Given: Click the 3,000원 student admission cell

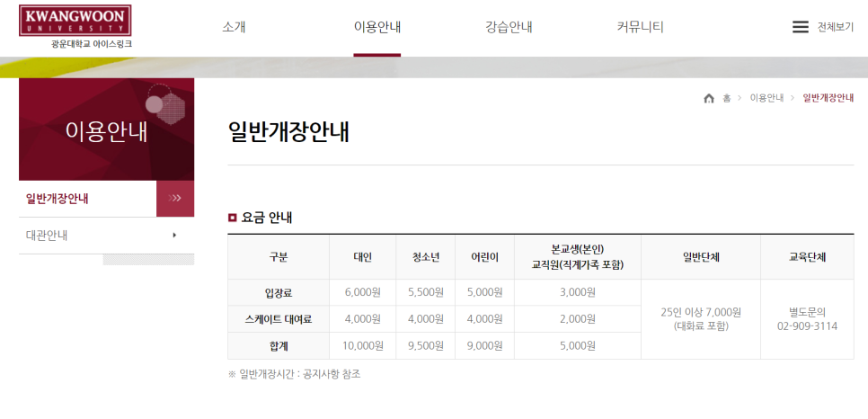Looking at the screenshot, I should point(578,292).
